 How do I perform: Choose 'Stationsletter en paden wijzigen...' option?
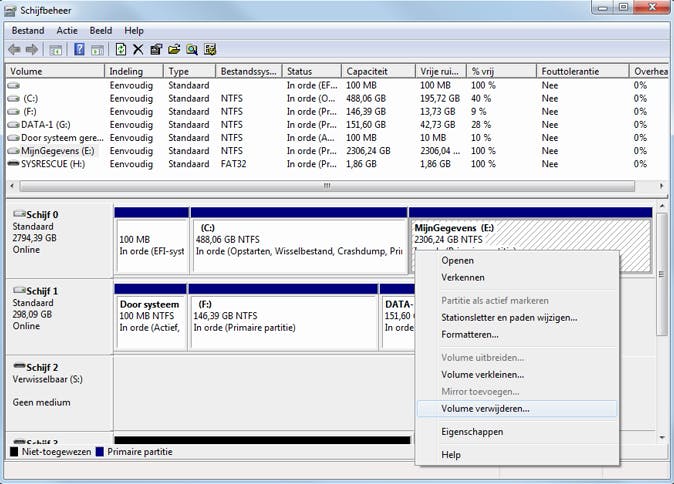(x=509, y=317)
